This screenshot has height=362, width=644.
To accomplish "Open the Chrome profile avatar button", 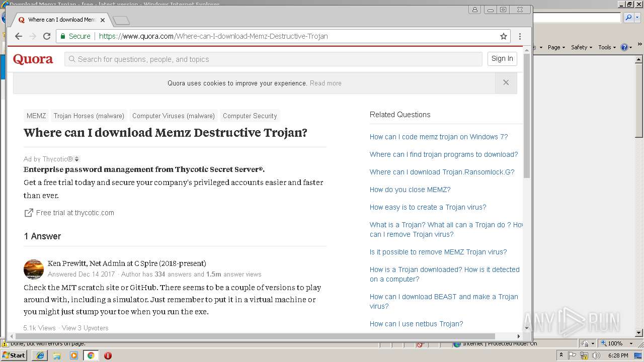I will (x=475, y=10).
